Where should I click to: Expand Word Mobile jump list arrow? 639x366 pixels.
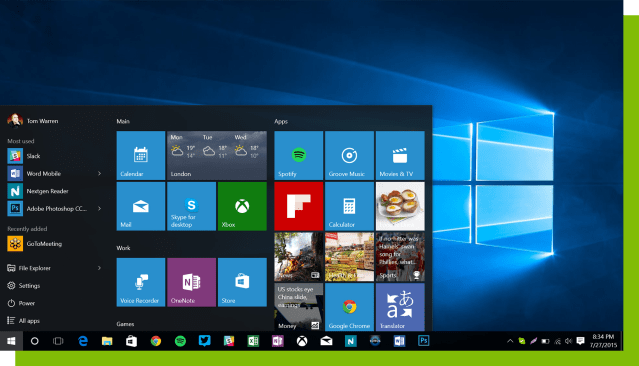point(99,174)
